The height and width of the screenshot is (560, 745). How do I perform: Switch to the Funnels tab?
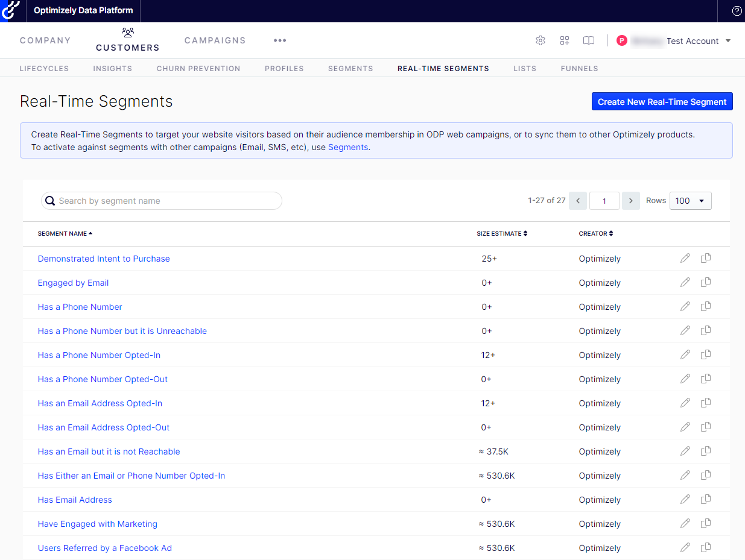click(579, 69)
